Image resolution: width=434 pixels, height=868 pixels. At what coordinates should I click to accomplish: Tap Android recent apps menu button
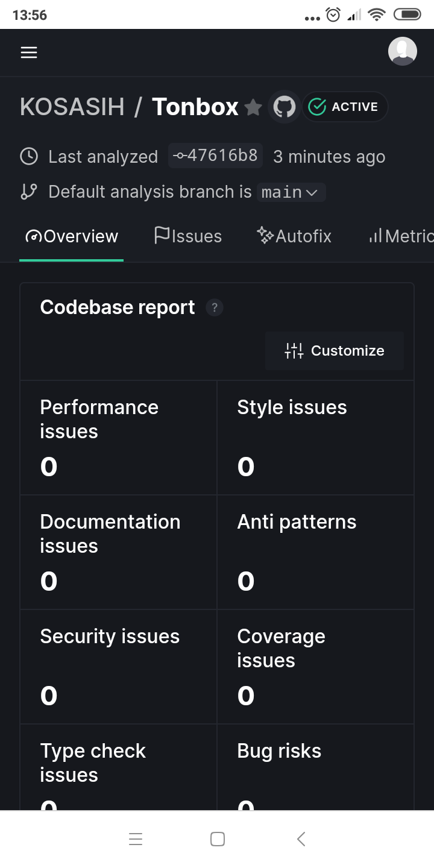[x=136, y=839]
